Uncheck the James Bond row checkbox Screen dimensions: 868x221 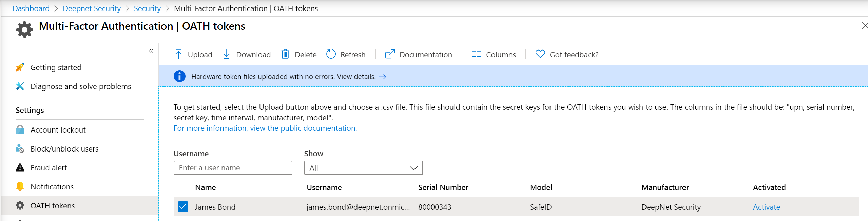tap(183, 207)
